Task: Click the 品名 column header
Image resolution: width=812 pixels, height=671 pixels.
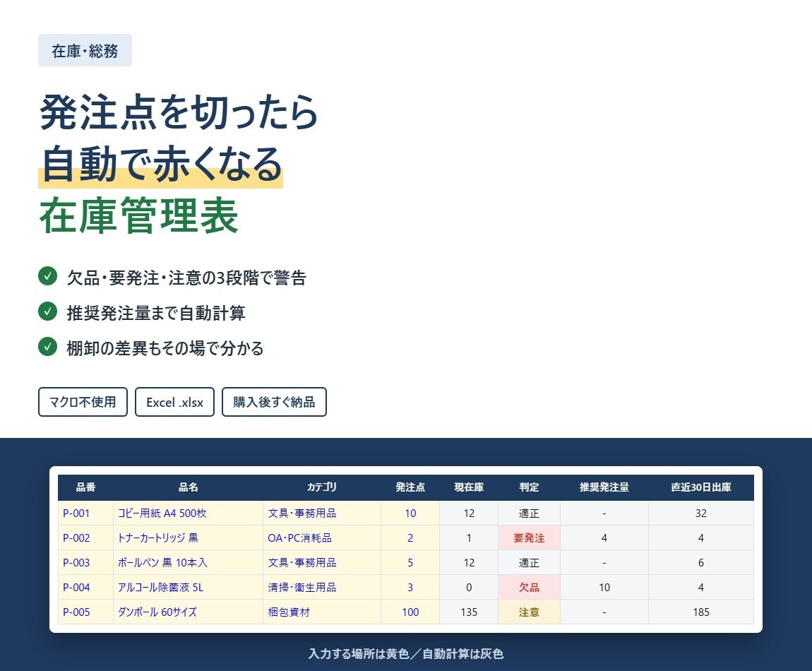Action: [x=188, y=487]
